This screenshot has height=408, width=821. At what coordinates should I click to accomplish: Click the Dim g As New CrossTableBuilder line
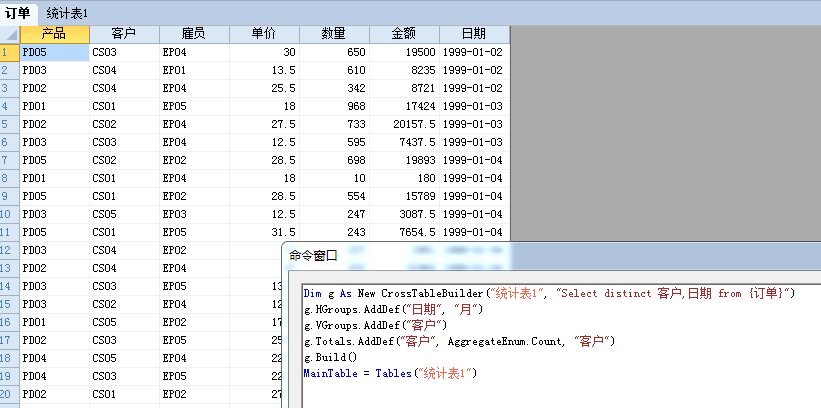pos(549,294)
